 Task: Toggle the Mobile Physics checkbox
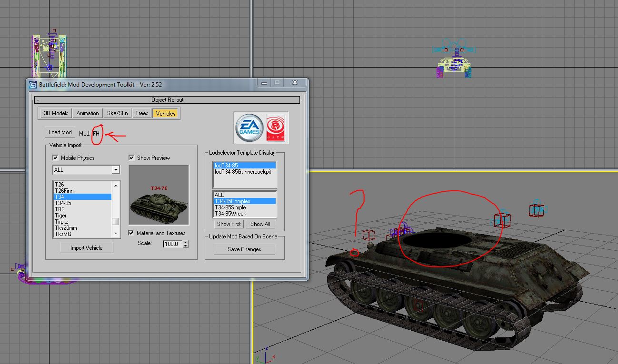coord(56,157)
